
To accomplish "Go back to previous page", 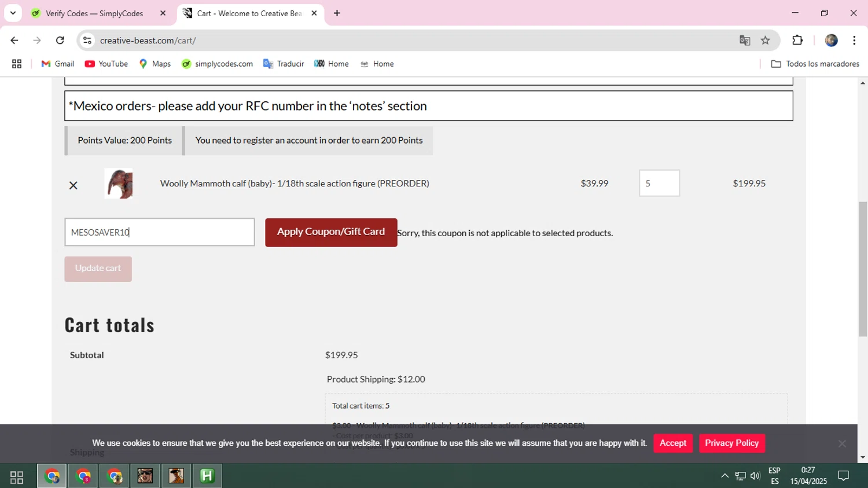I will coord(14,41).
